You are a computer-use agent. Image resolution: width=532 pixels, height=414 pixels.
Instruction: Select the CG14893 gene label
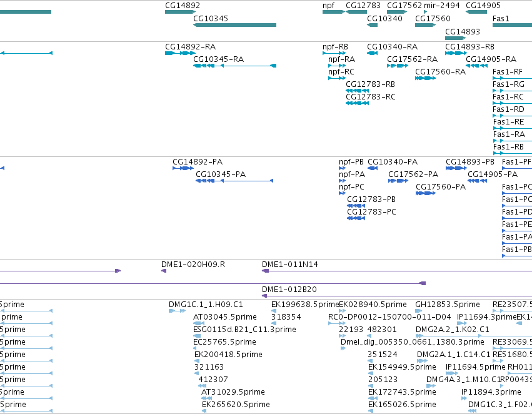[463, 32]
